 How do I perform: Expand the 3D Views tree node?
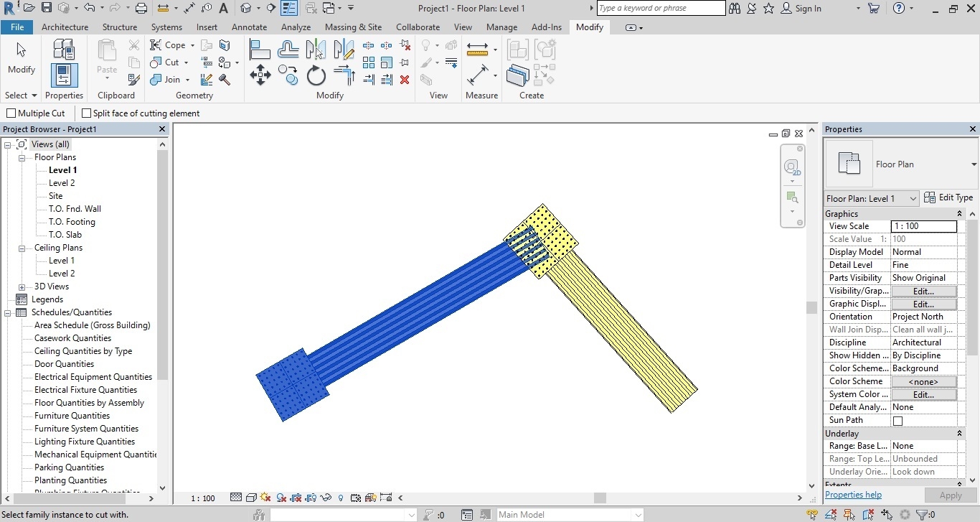pos(20,286)
